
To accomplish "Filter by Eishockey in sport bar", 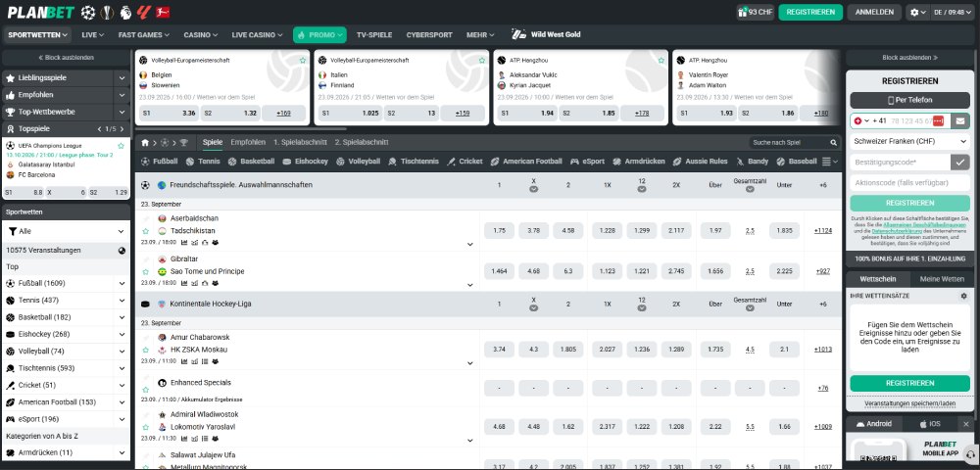I will (305, 161).
